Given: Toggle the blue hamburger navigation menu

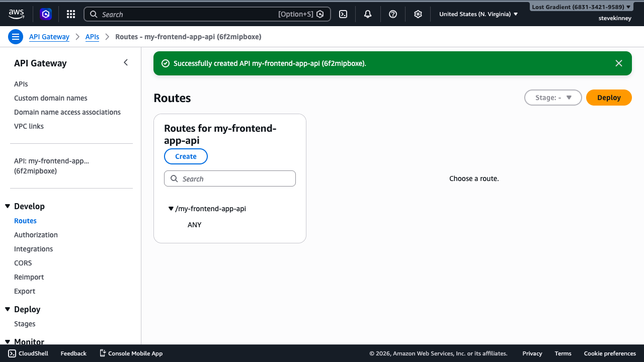Looking at the screenshot, I should [16, 37].
